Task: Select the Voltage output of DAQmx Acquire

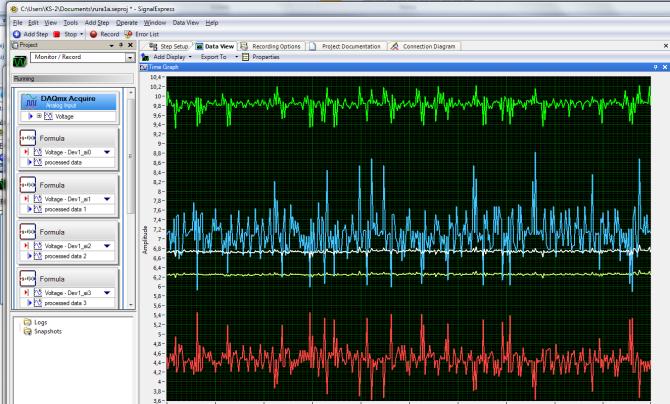Action: 64,116
